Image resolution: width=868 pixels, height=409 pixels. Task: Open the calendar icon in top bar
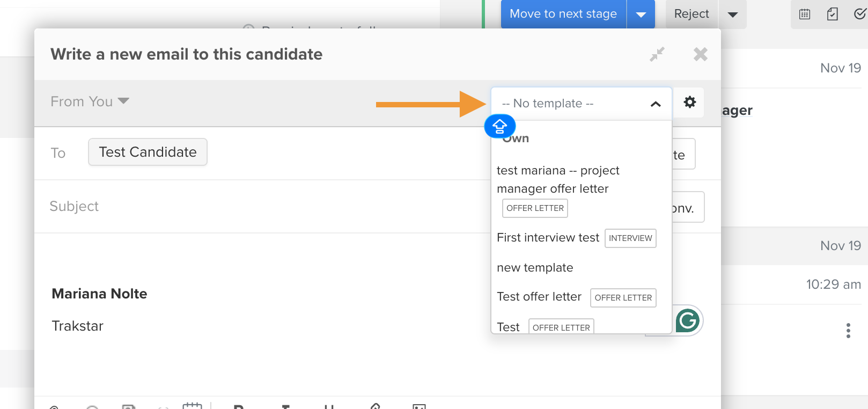(x=805, y=14)
